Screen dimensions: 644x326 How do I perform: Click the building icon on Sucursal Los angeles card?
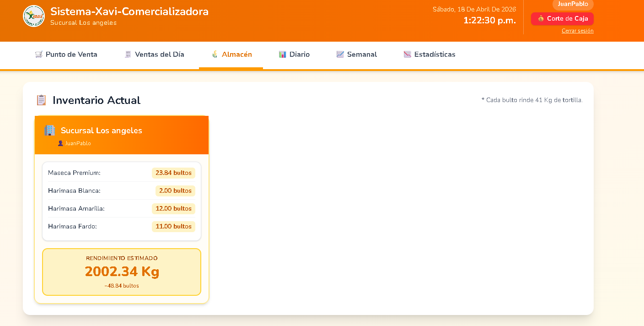[x=49, y=130]
